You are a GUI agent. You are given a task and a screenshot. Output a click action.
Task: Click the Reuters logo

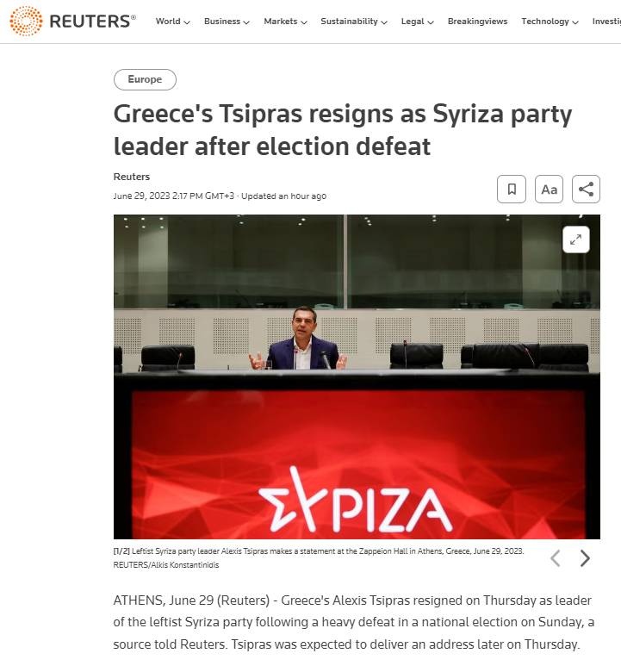click(x=72, y=21)
